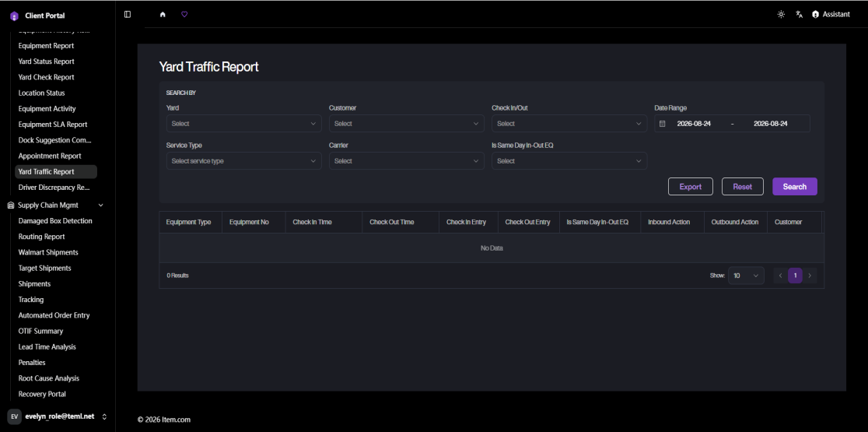The image size is (868, 432).
Task: Click the purple heart favorites icon
Action: click(184, 14)
